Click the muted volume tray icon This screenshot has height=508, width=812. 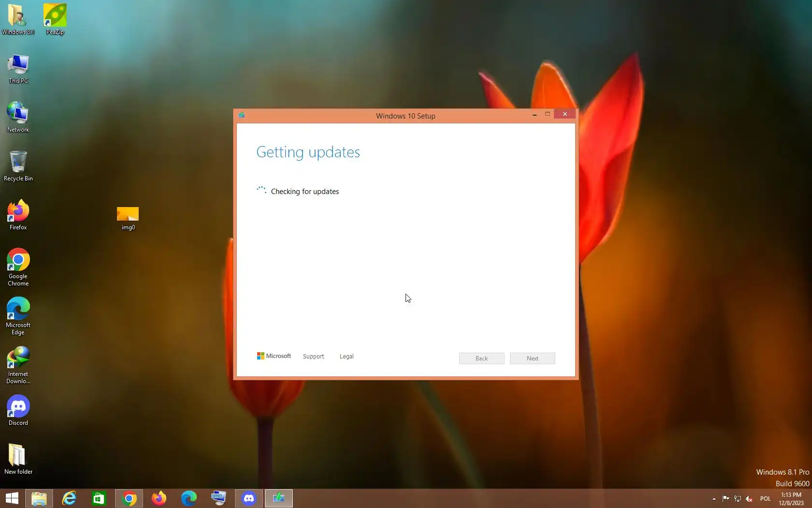pos(749,499)
